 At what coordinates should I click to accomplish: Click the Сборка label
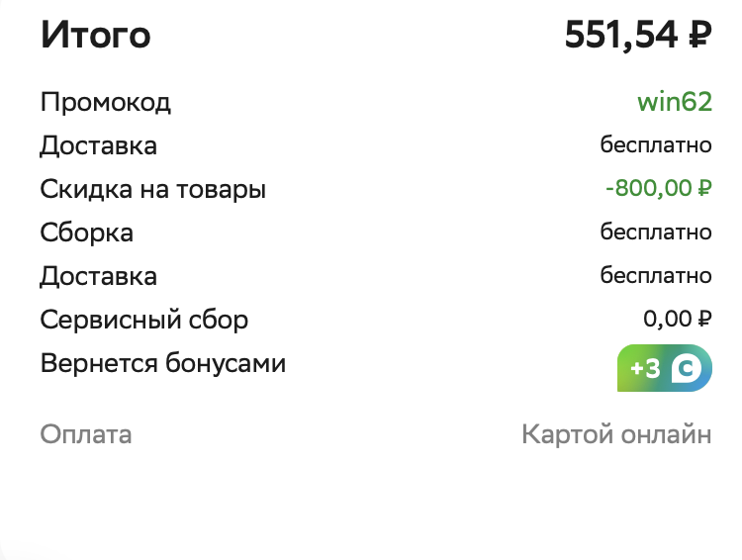tap(86, 233)
